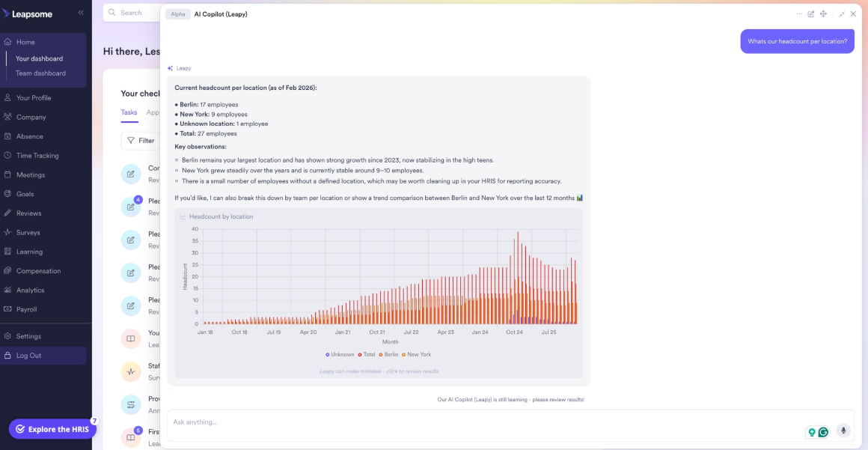Click the pulse icon beside the Staf row
This screenshot has height=450, width=868.
click(x=131, y=372)
